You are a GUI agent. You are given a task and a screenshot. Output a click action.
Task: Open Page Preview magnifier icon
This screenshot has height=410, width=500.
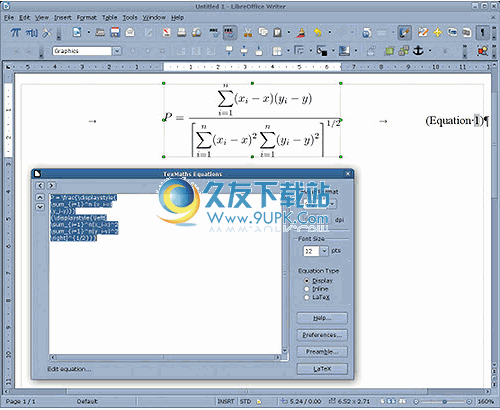pos(196,33)
